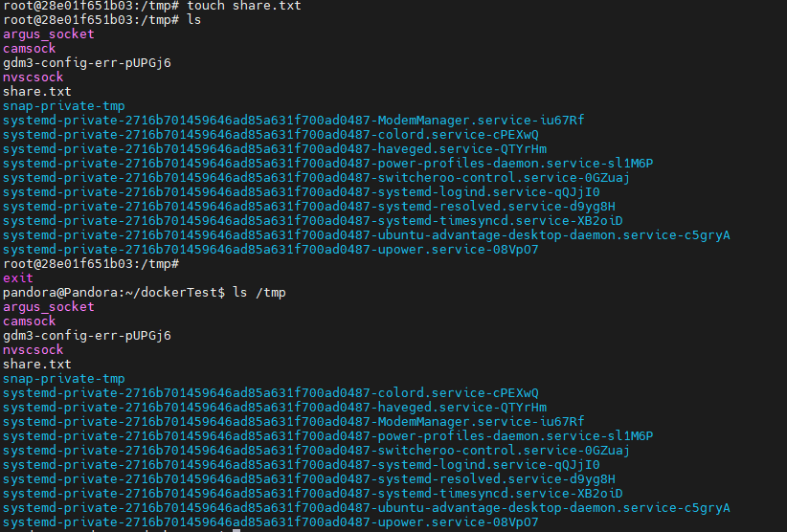
Task: Select nvscsock in the second listing
Action: tap(33, 350)
